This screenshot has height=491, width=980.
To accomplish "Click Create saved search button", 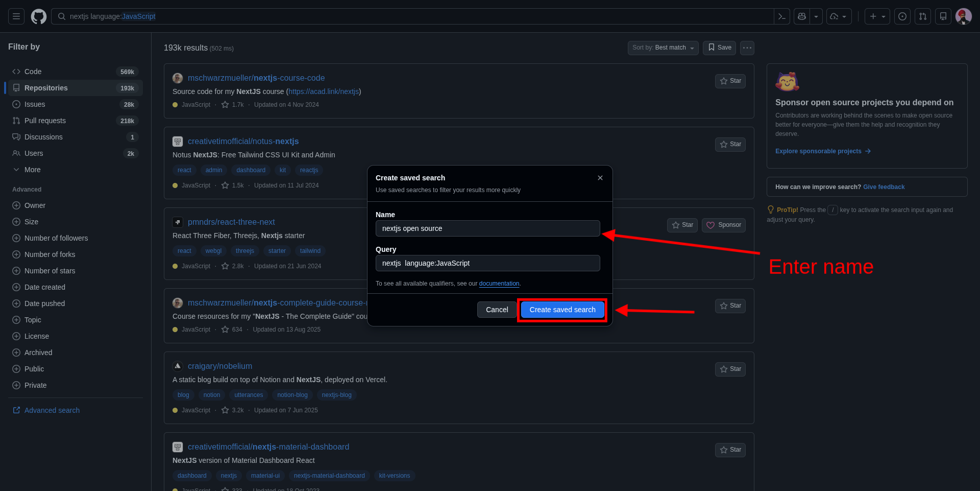I will pos(562,310).
